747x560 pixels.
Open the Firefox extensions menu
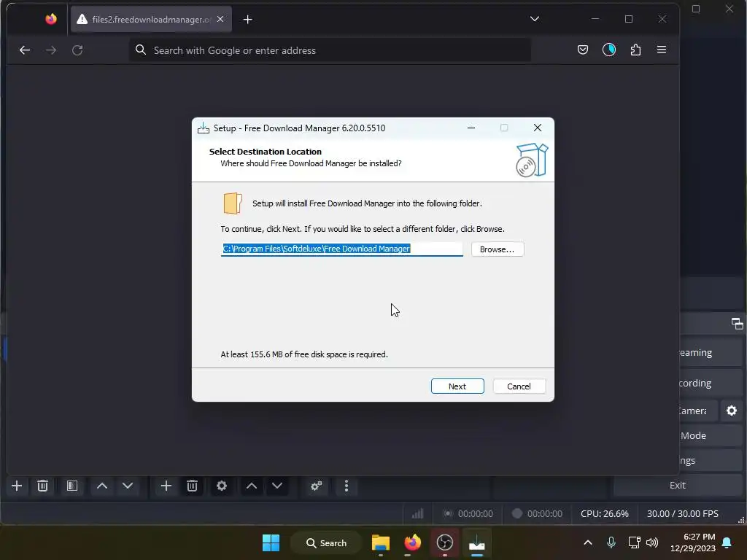pos(635,50)
